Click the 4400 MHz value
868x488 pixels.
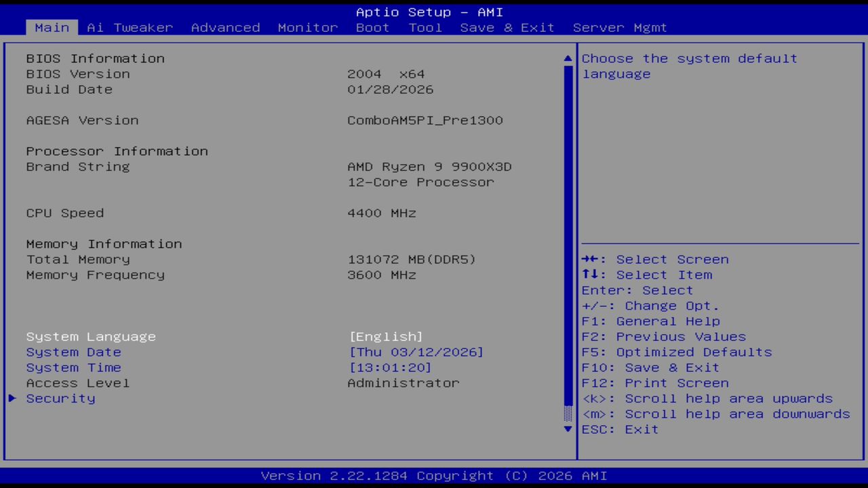(382, 213)
